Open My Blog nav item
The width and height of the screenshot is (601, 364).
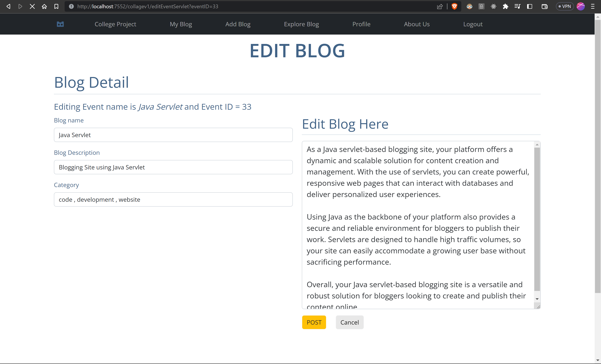[x=181, y=24]
